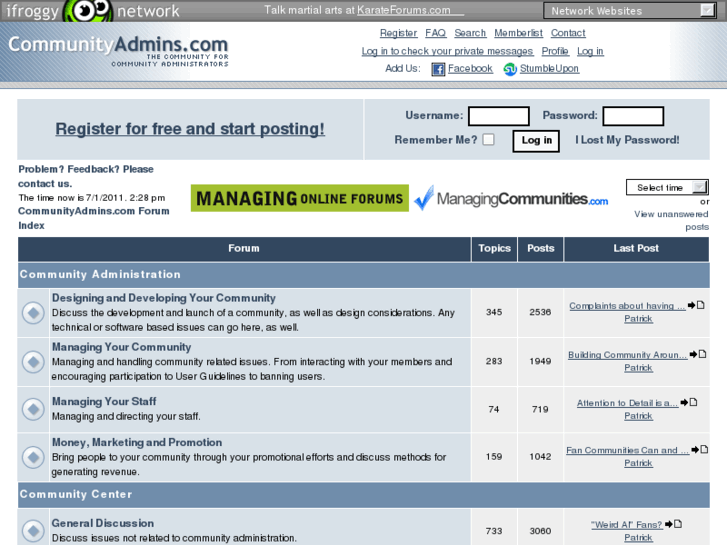Click the Problem? Feedback? Please contact us link
Viewport: 727px width, 545px height.
coord(86,176)
